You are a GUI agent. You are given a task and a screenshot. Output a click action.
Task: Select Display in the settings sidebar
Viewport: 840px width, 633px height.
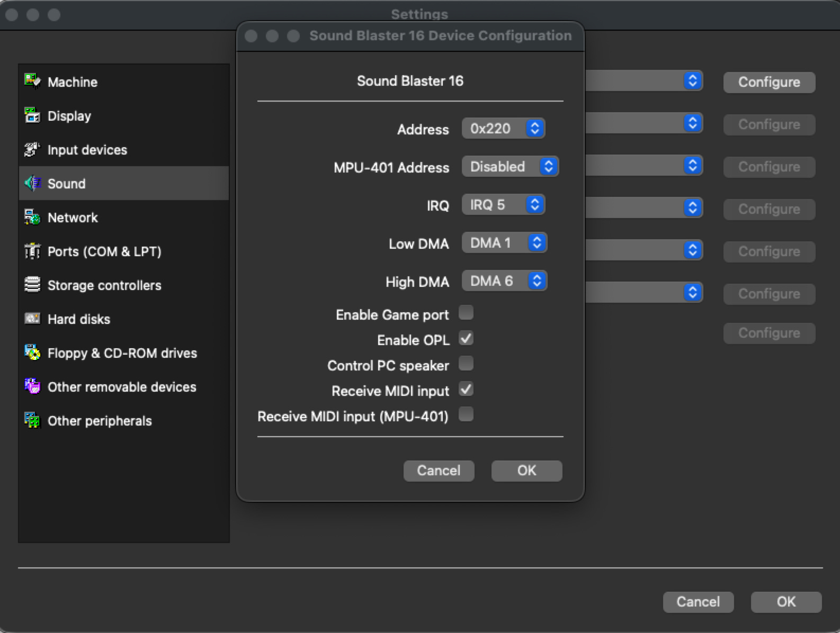[x=124, y=115]
